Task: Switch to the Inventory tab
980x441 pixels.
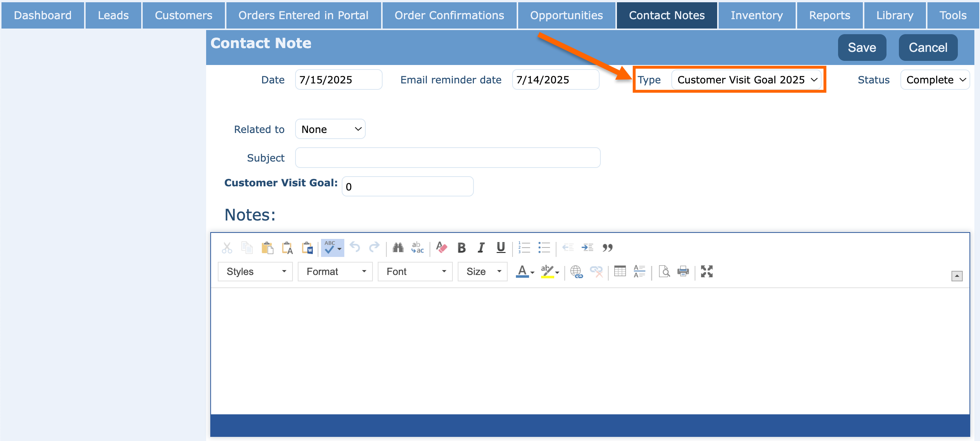Action: 756,15
